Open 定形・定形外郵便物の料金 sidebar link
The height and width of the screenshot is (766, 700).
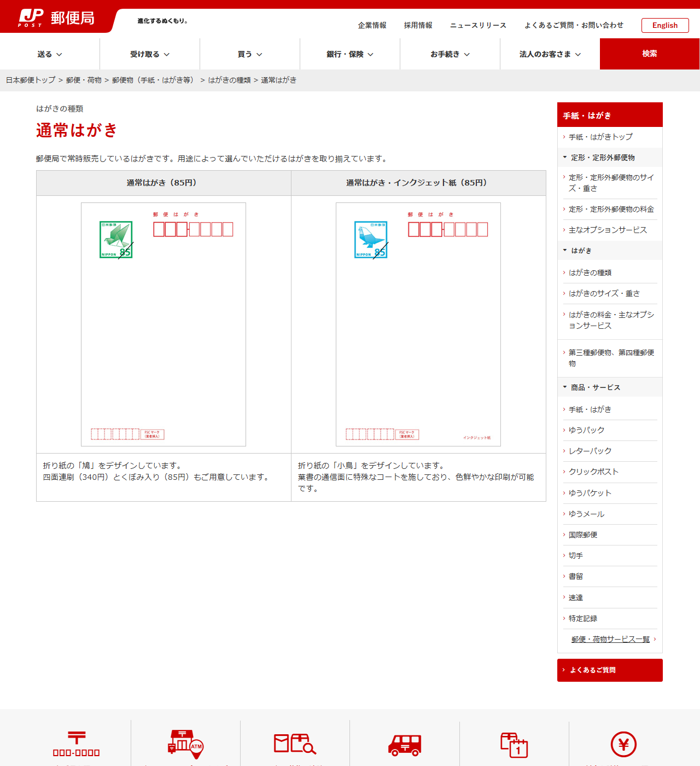tap(611, 209)
